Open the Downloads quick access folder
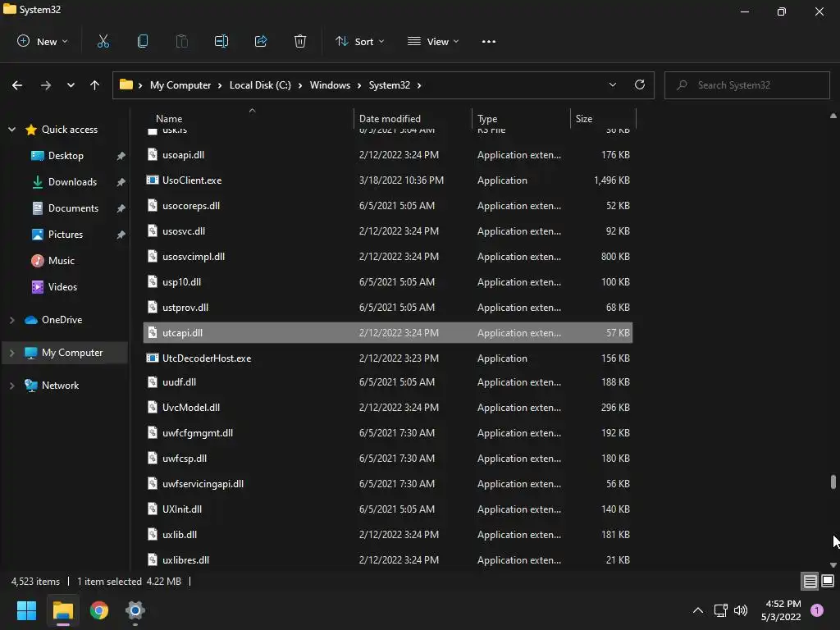The height and width of the screenshot is (630, 840). [x=72, y=182]
